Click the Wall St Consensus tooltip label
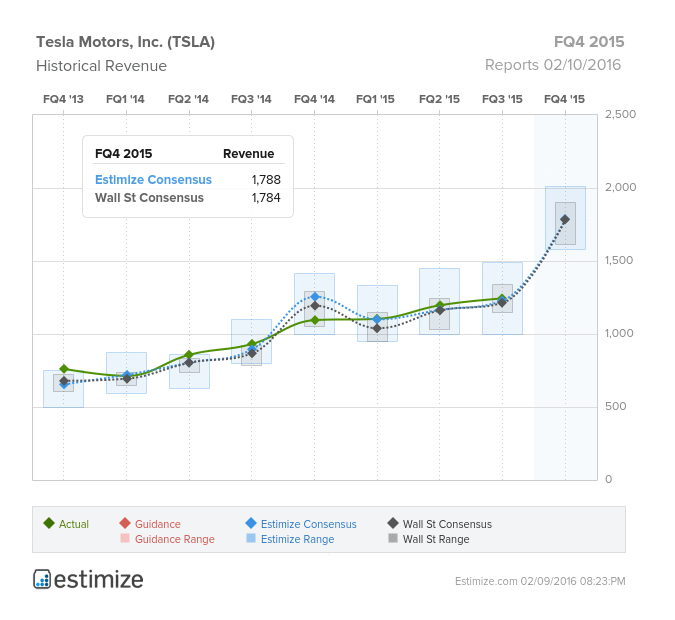 coord(149,198)
